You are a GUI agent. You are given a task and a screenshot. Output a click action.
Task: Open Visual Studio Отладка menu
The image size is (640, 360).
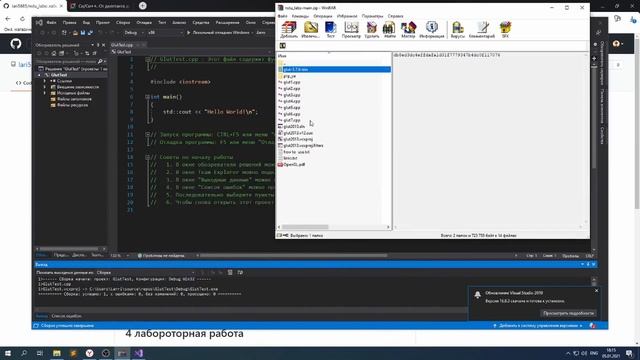coord(144,22)
